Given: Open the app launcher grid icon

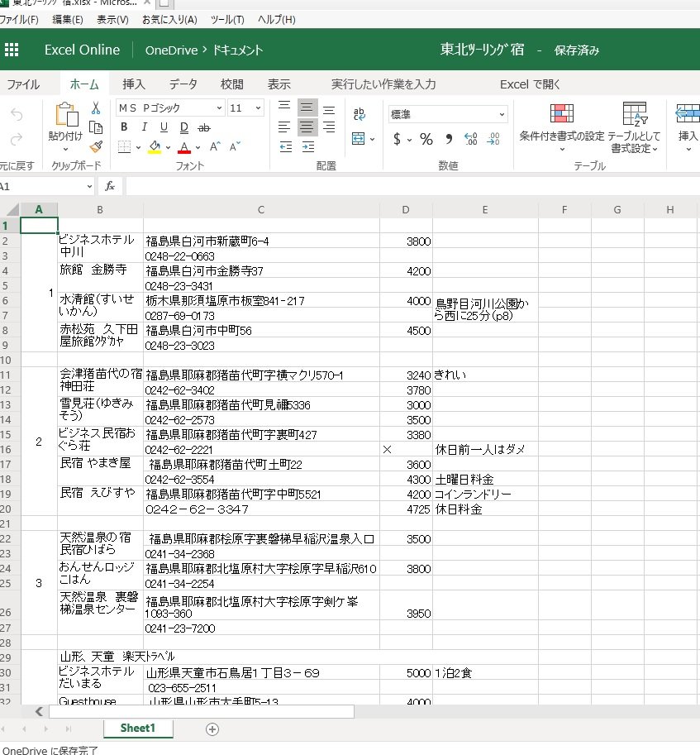Looking at the screenshot, I should 12,50.
